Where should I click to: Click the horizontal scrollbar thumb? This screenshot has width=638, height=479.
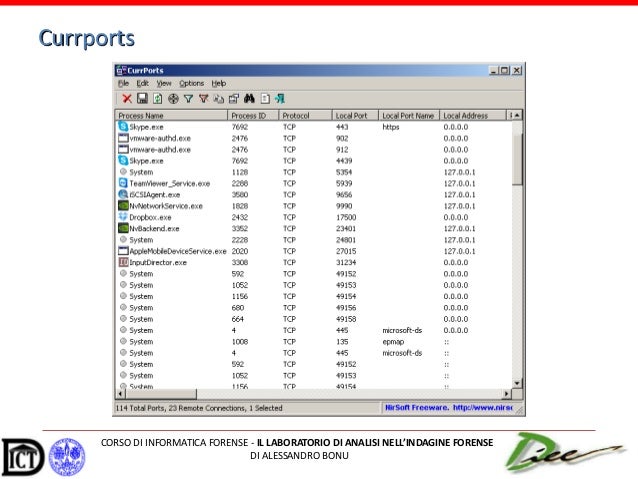tap(161, 394)
